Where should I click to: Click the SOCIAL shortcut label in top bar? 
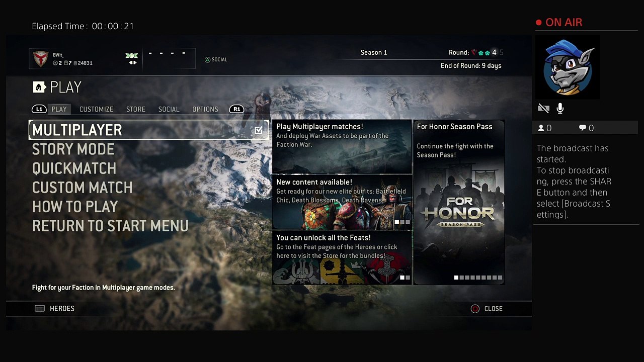click(x=219, y=59)
